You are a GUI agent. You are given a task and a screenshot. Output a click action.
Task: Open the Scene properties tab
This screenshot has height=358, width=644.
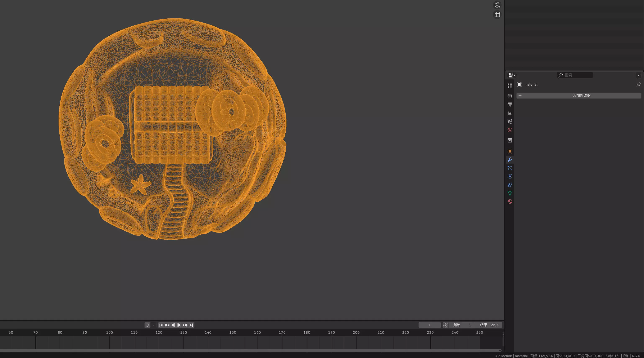tap(510, 121)
